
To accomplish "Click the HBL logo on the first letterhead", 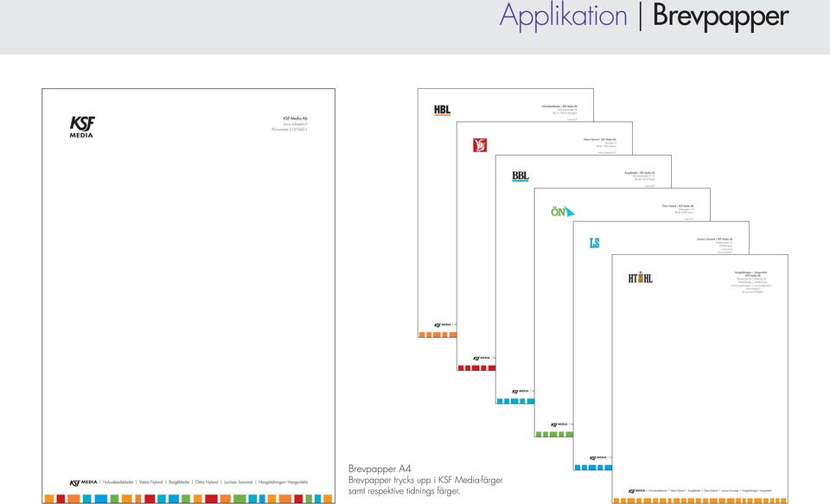I will pyautogui.click(x=442, y=110).
